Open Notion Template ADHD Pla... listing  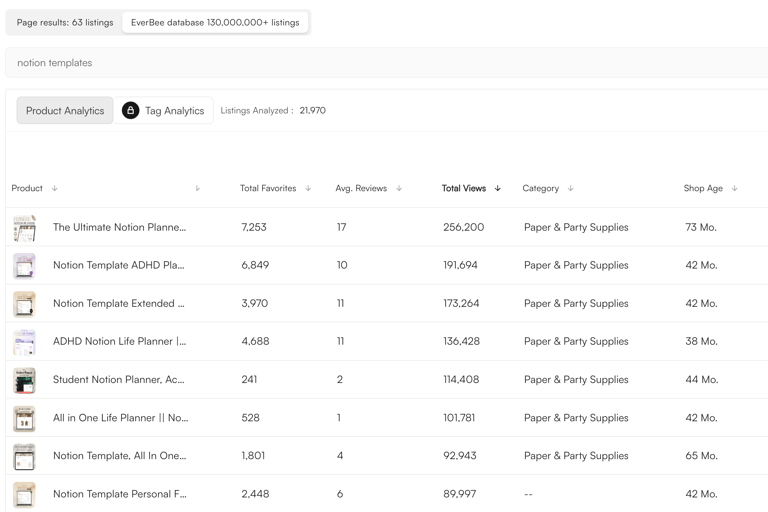click(119, 265)
